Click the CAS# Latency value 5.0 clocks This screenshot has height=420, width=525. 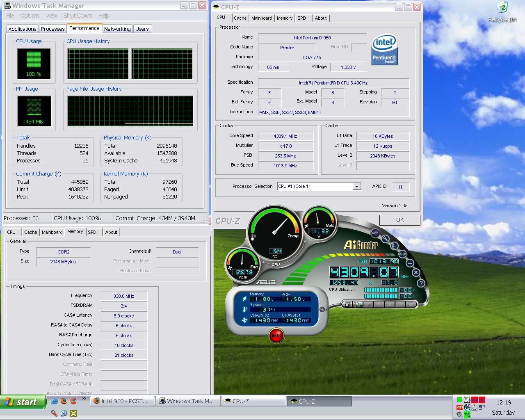(x=124, y=316)
